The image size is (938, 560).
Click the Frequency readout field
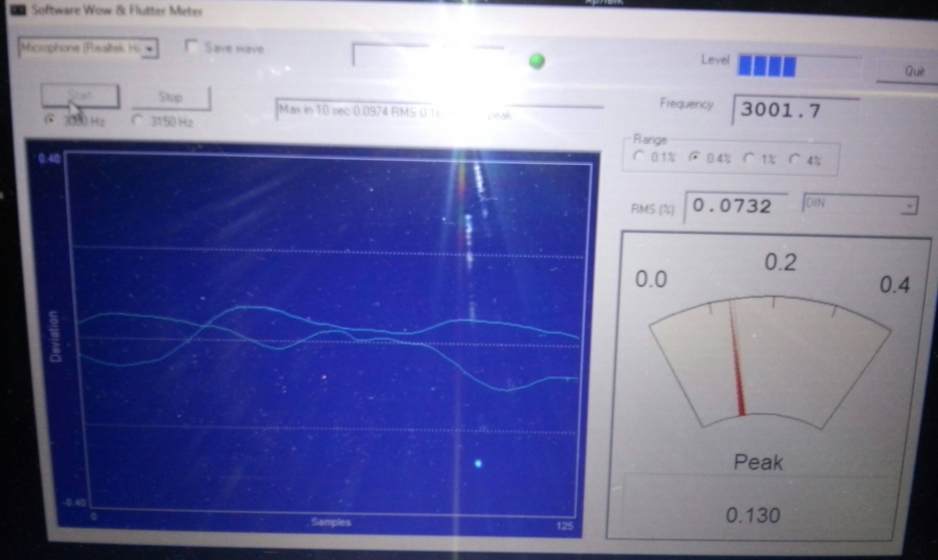(x=795, y=111)
